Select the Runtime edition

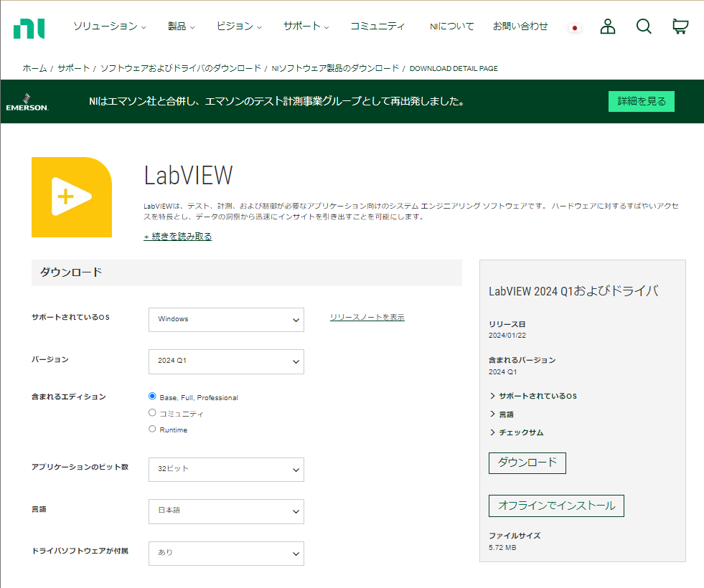[151, 429]
